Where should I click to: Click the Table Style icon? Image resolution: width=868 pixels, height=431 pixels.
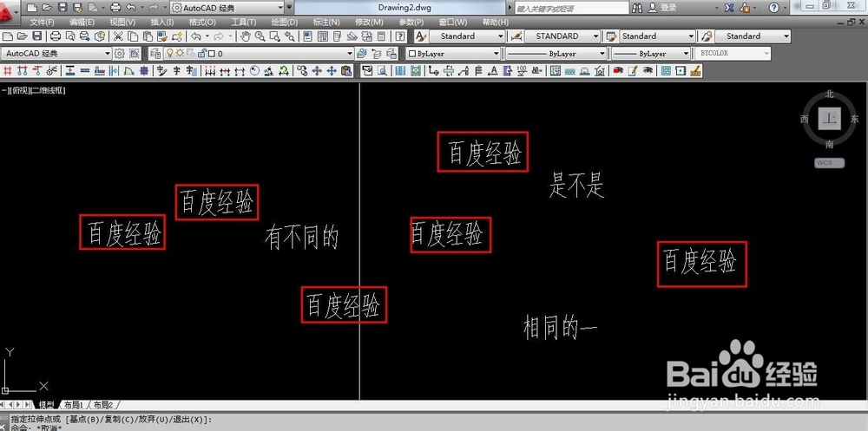(611, 36)
